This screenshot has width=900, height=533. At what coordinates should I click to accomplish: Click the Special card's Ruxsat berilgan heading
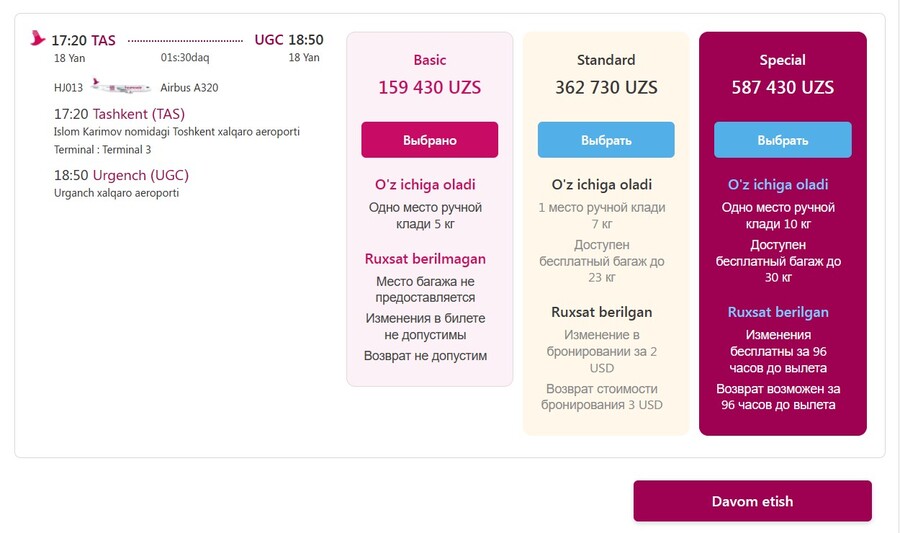point(778,312)
